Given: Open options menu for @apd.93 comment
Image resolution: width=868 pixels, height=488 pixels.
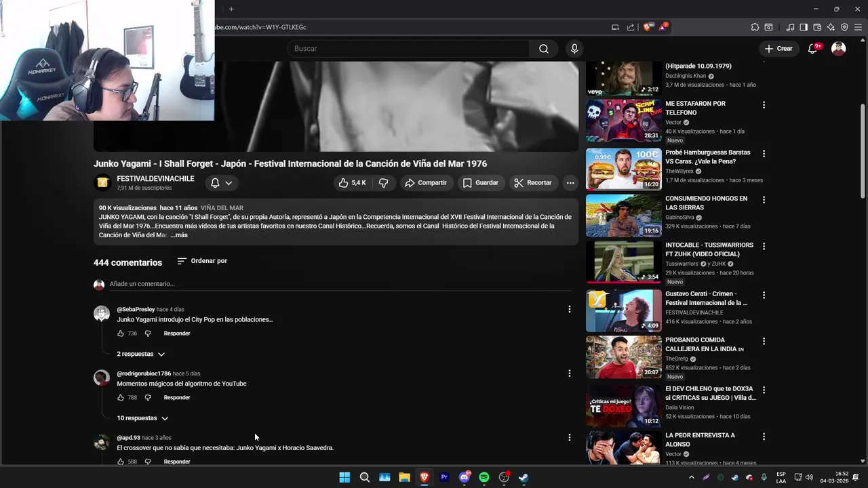Looking at the screenshot, I should point(570,438).
